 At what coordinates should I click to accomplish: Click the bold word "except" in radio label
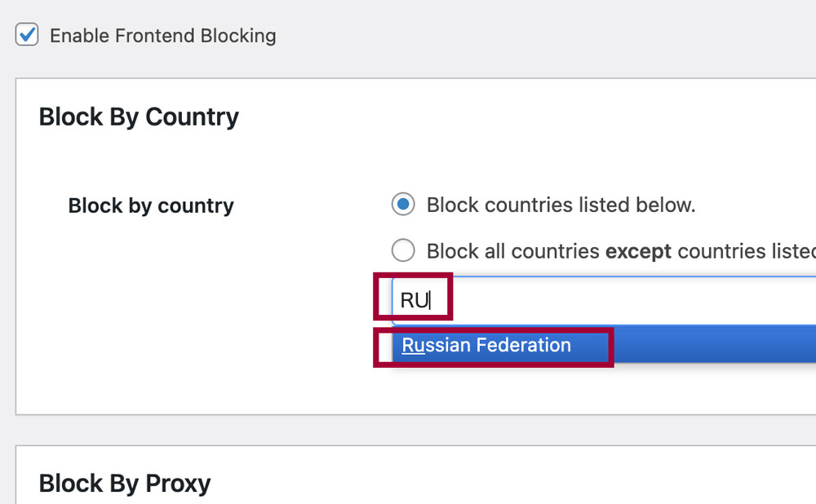638,250
